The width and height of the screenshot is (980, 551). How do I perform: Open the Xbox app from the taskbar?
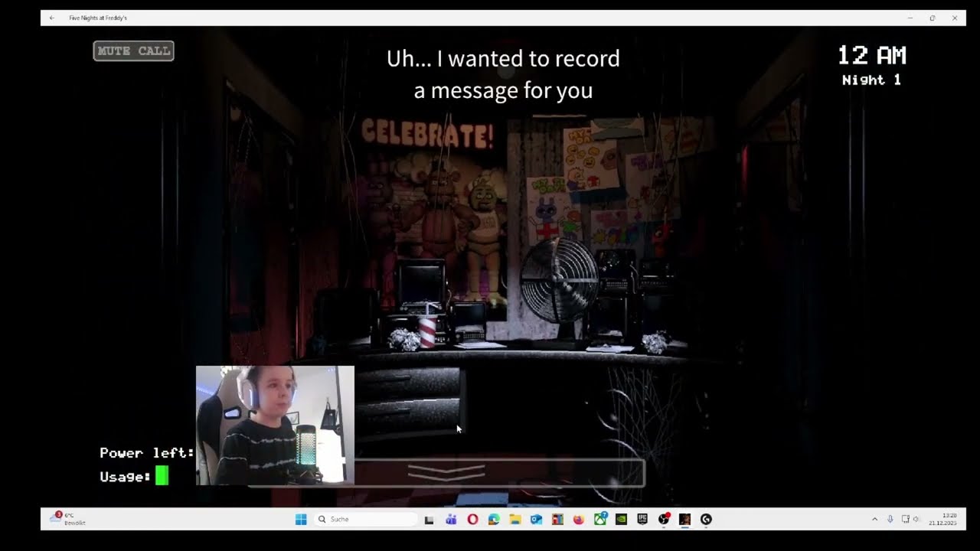click(x=600, y=520)
